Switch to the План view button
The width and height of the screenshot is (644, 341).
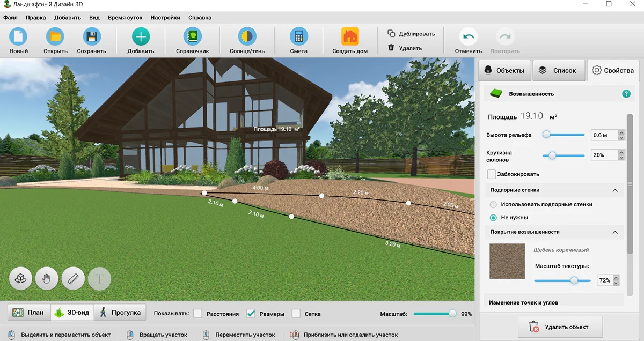tap(29, 313)
